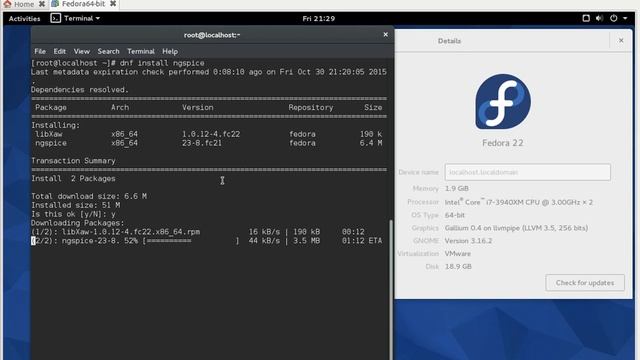
Task: Open the File menu in Terminal
Action: (40, 51)
